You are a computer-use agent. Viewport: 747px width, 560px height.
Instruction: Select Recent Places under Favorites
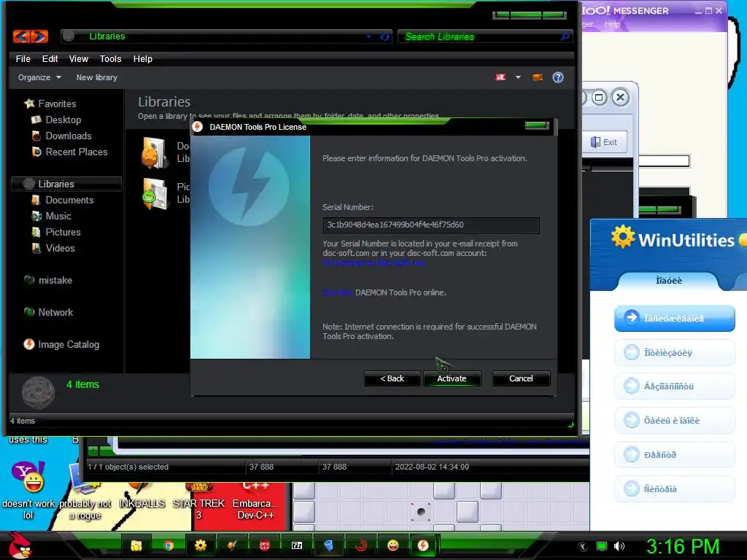coord(76,152)
